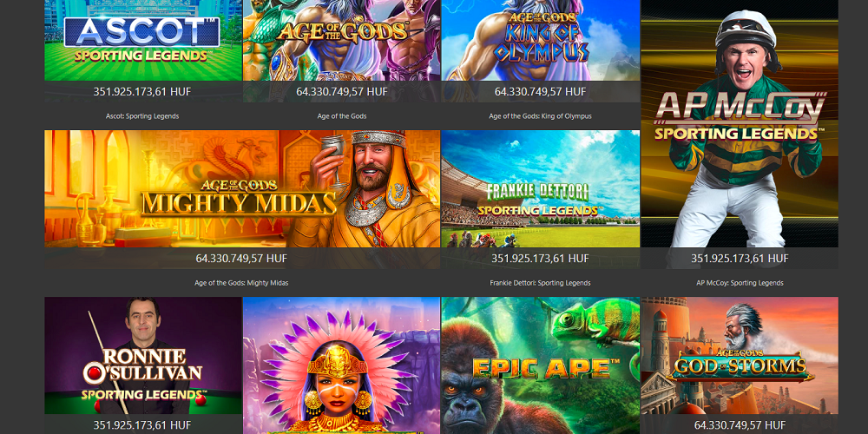Click the jackpot amount under Mighty Midas
This screenshot has width=868, height=434.
point(241,259)
